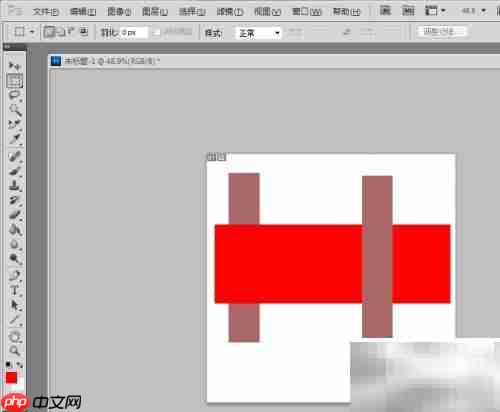Screen dimensions: 500x412
Task: Open the 帮助 menu
Action: tap(346, 12)
